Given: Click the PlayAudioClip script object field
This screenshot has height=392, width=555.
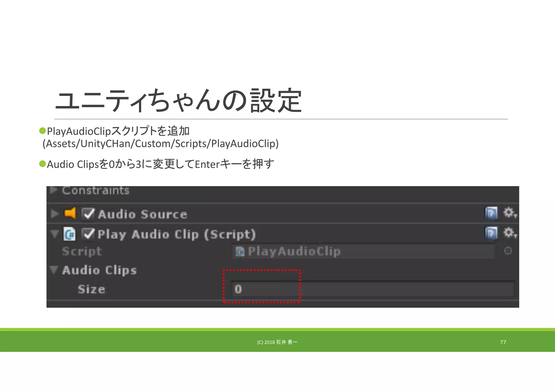Looking at the screenshot, I should [364, 251].
